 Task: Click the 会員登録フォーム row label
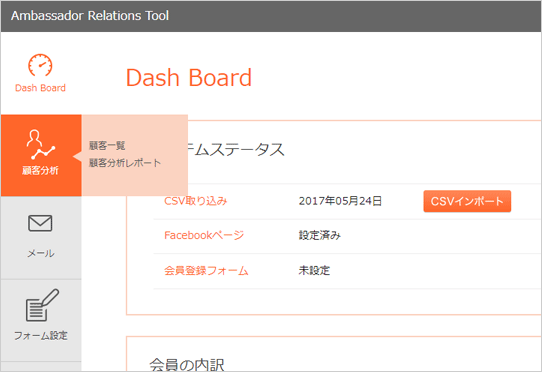point(206,270)
